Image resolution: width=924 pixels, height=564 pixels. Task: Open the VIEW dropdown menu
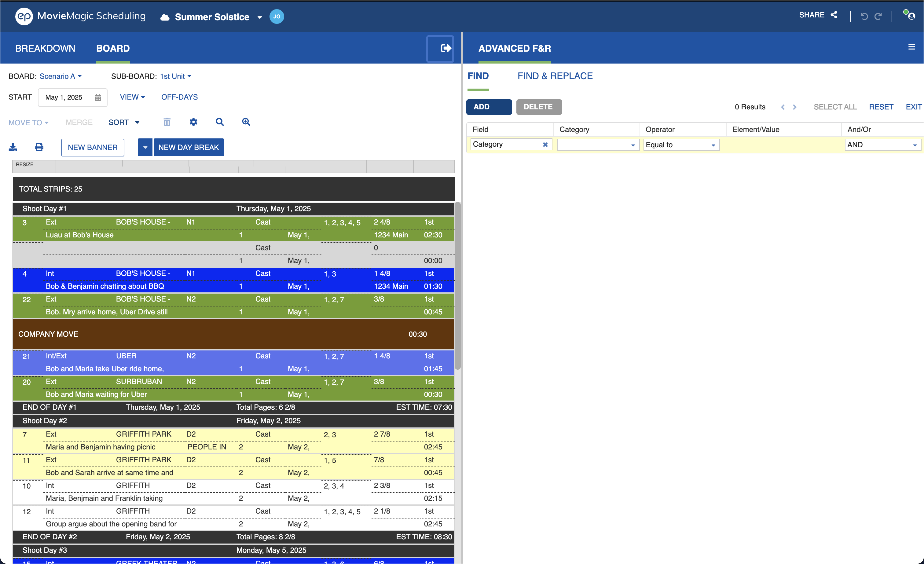pos(132,97)
